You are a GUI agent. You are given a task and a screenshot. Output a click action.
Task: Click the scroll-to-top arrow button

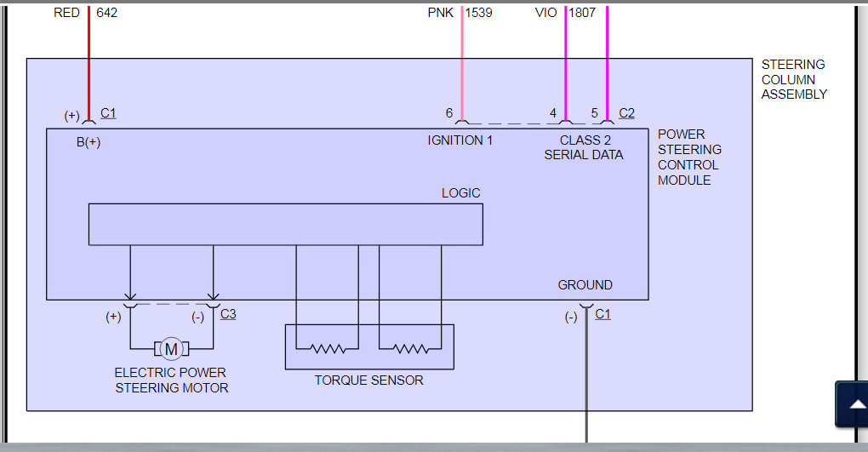pyautogui.click(x=852, y=403)
